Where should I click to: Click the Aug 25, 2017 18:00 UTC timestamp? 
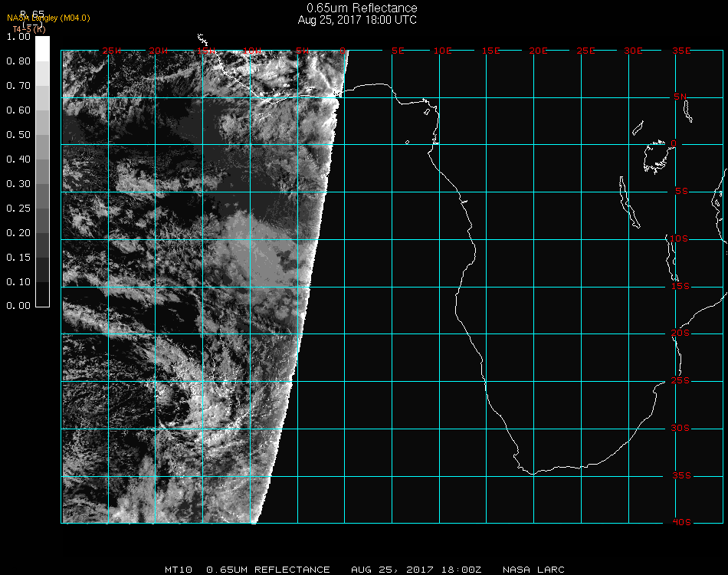pos(357,20)
